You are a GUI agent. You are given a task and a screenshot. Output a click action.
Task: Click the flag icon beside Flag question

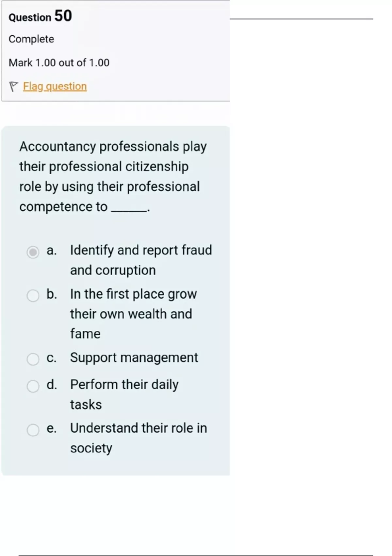(13, 86)
